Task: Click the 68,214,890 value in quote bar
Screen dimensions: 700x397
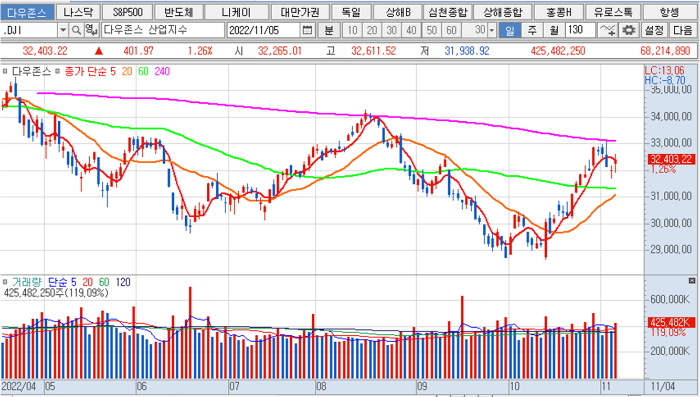Action: (x=665, y=51)
